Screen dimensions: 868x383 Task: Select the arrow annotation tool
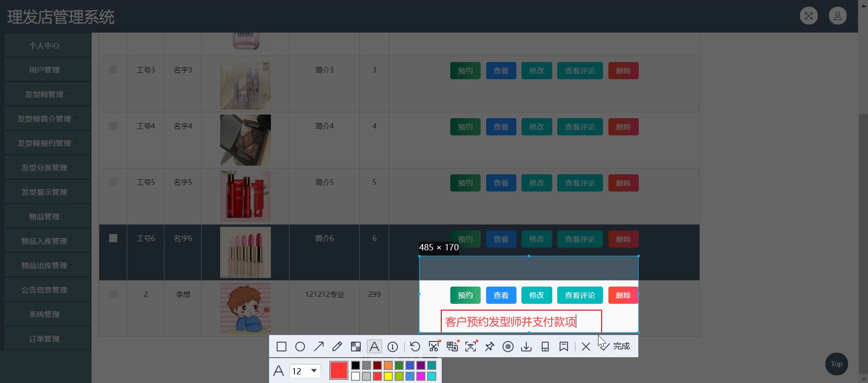coord(318,347)
